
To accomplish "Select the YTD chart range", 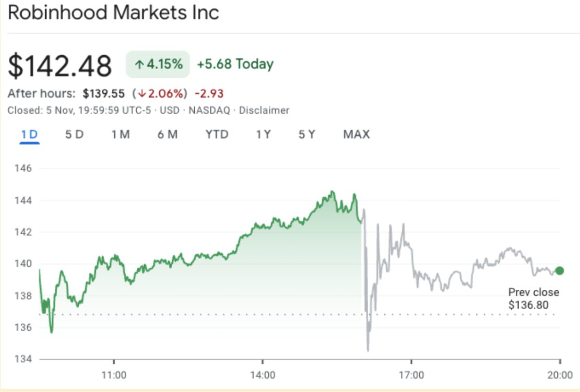I will pyautogui.click(x=217, y=134).
